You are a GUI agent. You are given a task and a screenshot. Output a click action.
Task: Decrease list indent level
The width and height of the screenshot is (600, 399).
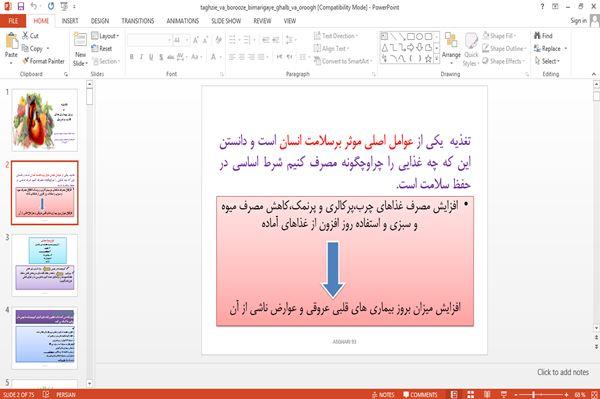(x=266, y=40)
